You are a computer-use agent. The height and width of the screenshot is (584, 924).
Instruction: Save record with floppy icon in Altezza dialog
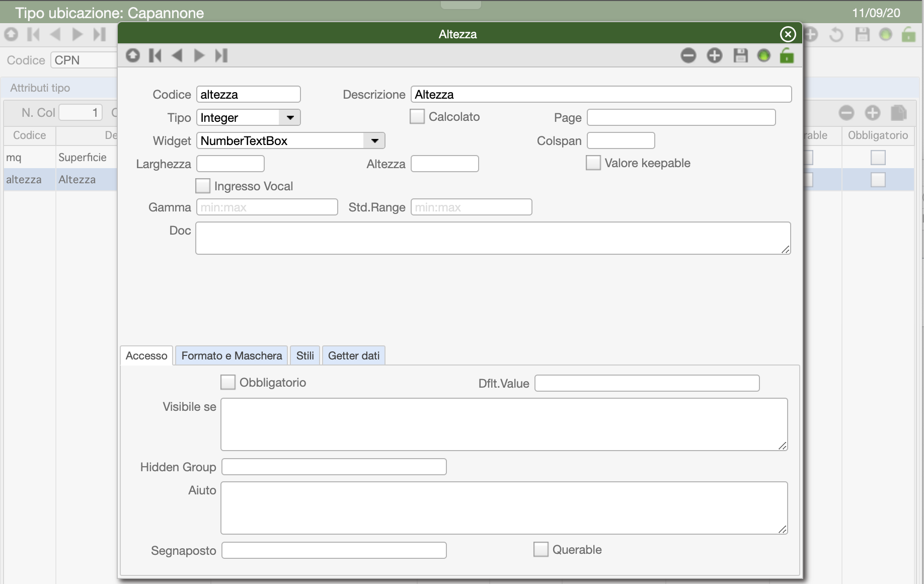tap(740, 55)
